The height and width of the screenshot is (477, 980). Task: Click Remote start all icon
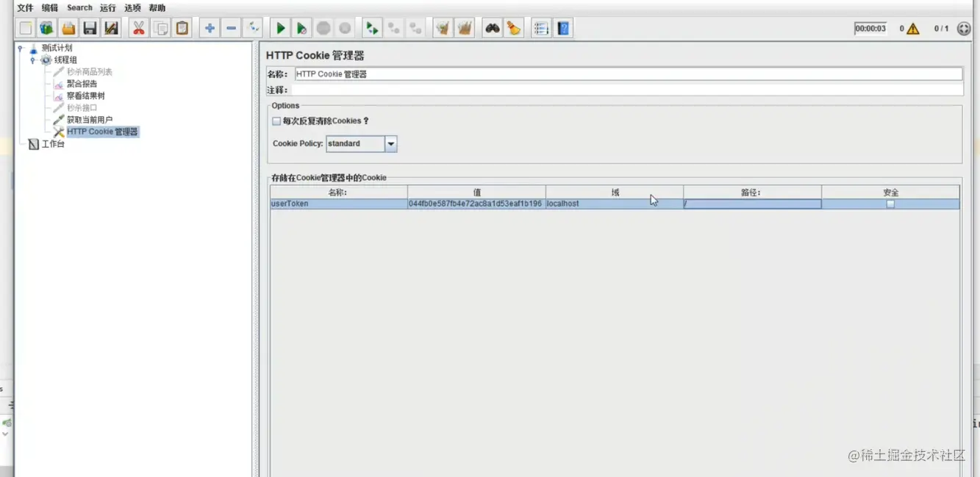(x=372, y=29)
